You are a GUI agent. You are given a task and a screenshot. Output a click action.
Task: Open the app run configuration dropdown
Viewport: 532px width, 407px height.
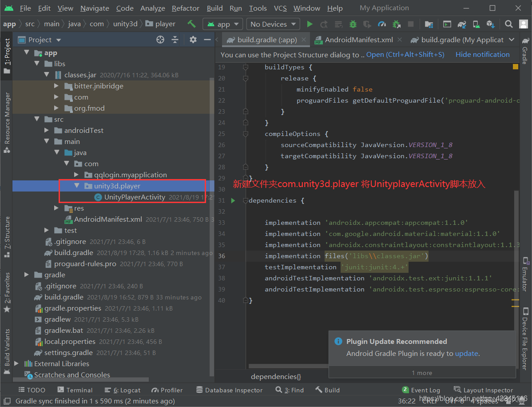pos(222,24)
